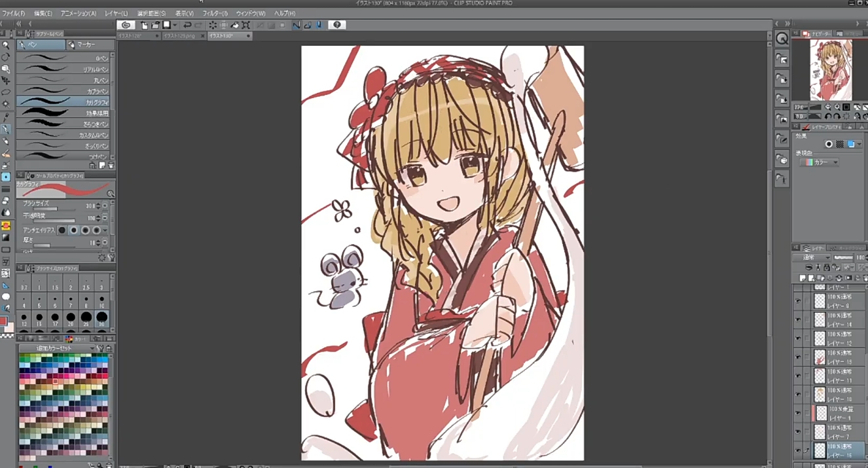
Task: Adjust opacity stepper arrows
Action: (98, 218)
